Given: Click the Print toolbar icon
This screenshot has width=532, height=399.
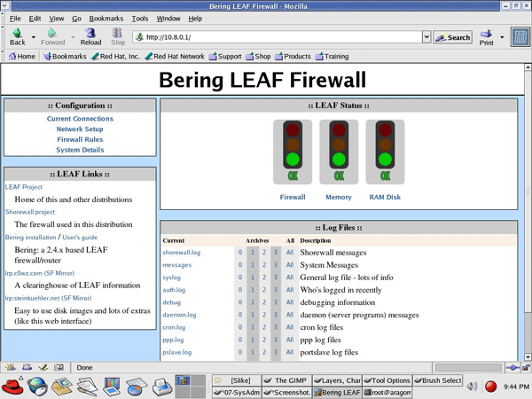Looking at the screenshot, I should tap(487, 35).
